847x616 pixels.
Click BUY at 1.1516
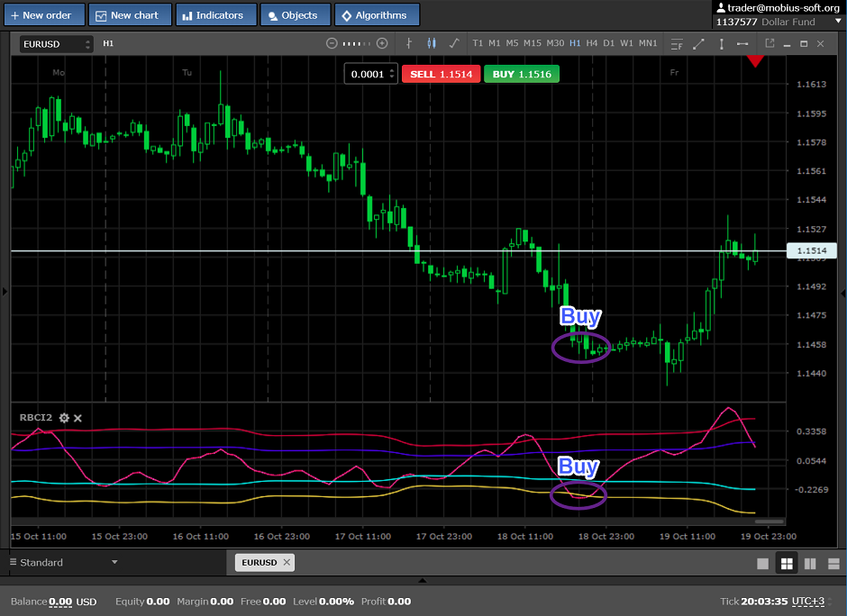pos(522,74)
